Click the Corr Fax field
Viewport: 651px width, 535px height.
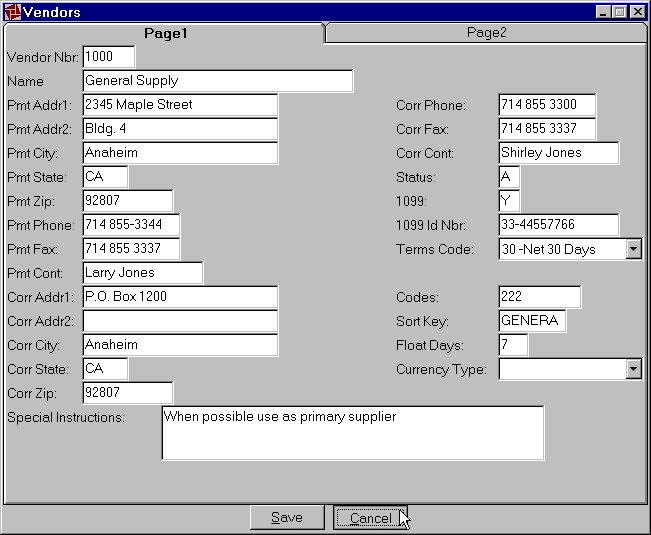tap(547, 129)
